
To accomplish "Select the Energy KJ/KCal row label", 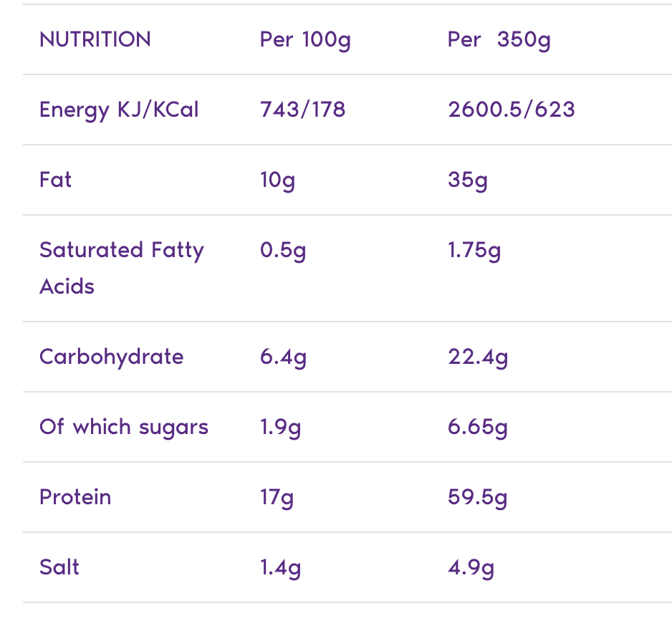I will (119, 110).
